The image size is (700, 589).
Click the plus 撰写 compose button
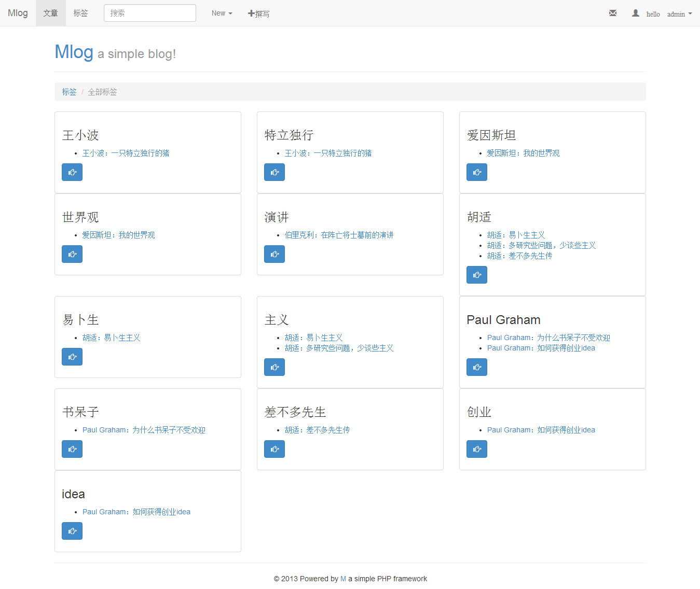pyautogui.click(x=258, y=13)
